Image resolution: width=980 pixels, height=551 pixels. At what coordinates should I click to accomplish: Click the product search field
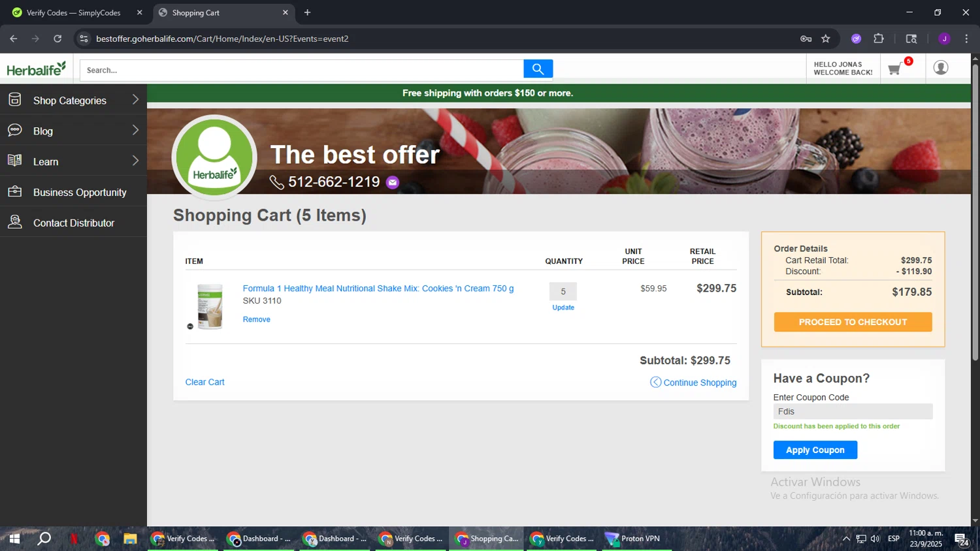pos(301,70)
